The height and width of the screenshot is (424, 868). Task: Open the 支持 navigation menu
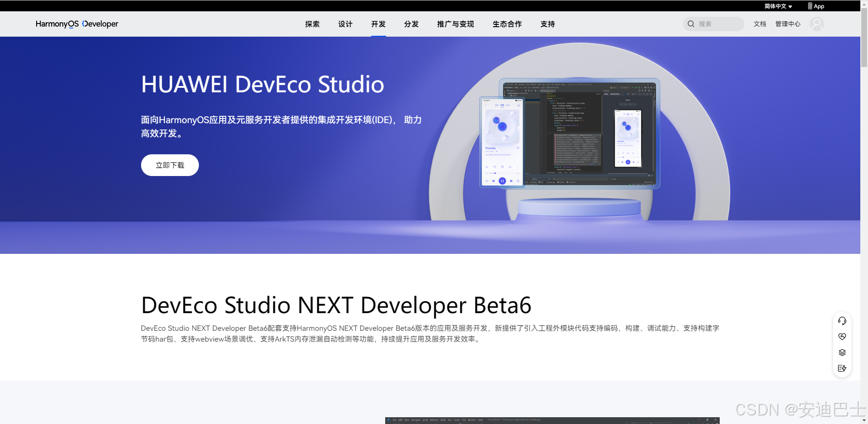tap(547, 24)
